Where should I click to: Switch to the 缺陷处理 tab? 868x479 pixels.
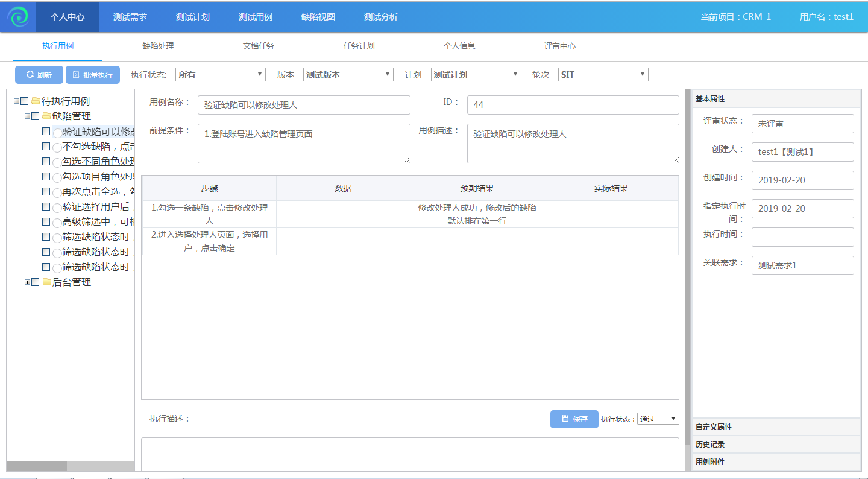[x=158, y=46]
